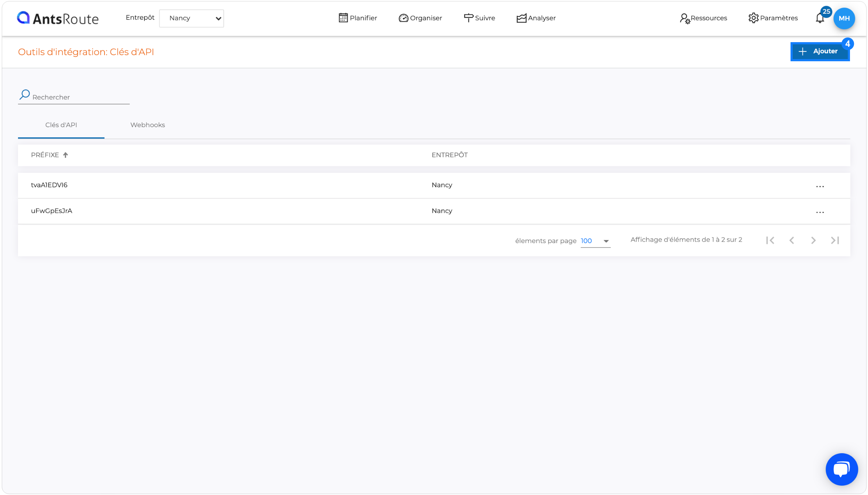The image size is (868, 495).
Task: Click the plus icon in Ajouter
Action: pyautogui.click(x=802, y=52)
